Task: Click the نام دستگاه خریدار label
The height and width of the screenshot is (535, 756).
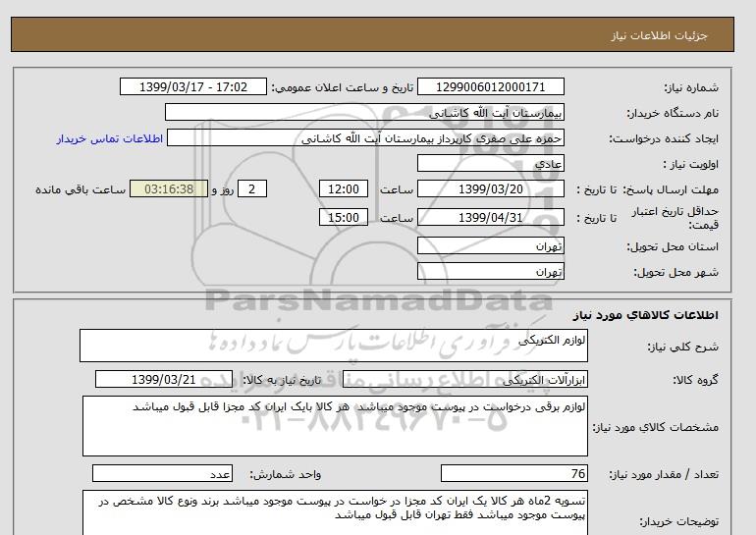Action: pos(673,113)
